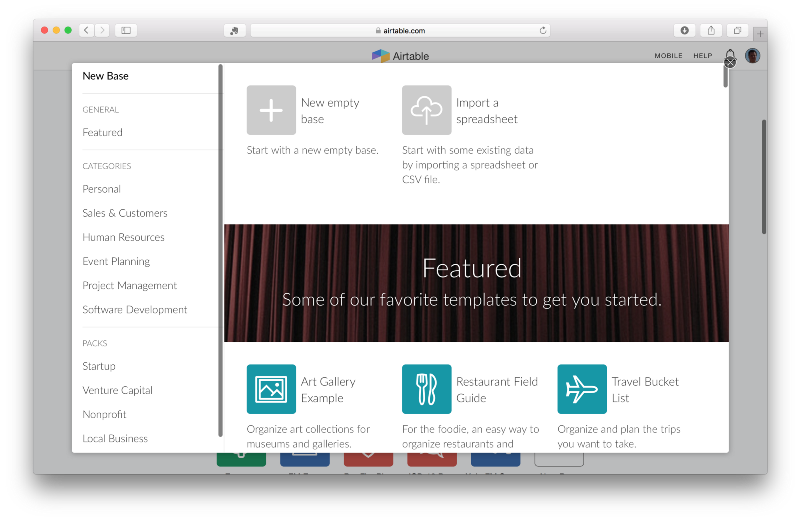Image resolution: width=800 pixels, height=520 pixels.
Task: Click the Safari share button
Action: (x=711, y=30)
